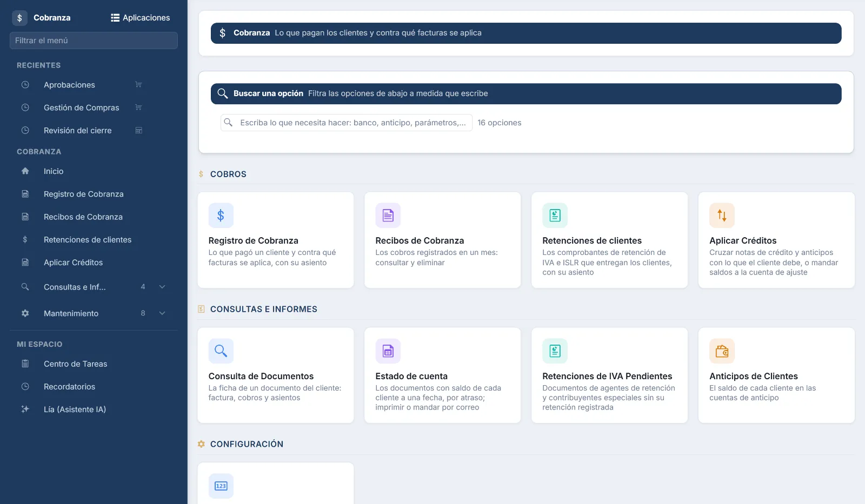Click the Anticipos de Clientes card title
The width and height of the screenshot is (865, 504).
754,376
